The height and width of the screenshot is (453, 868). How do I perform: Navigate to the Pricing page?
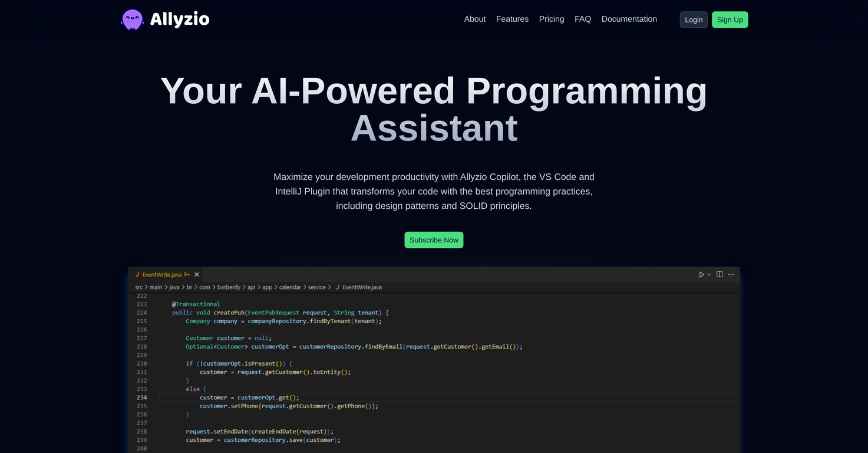552,19
